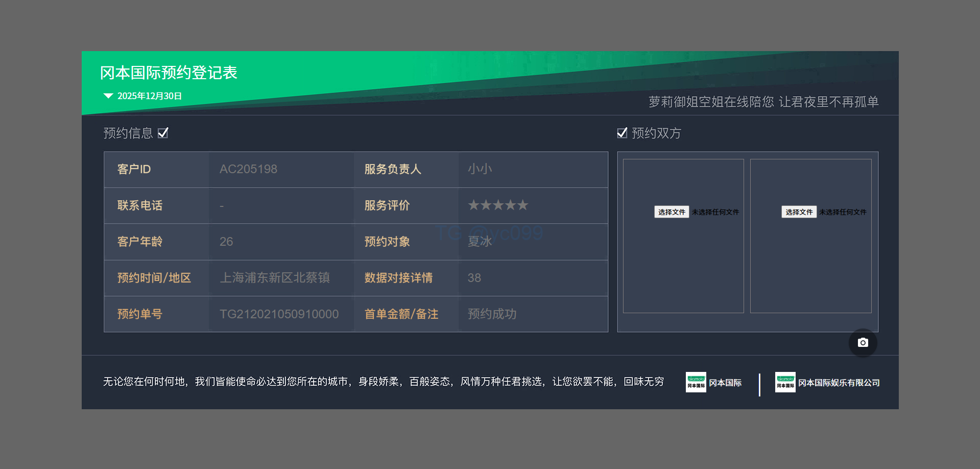
Task: Click the 冈本国际娱乐有限公司 logo icon
Action: click(785, 382)
